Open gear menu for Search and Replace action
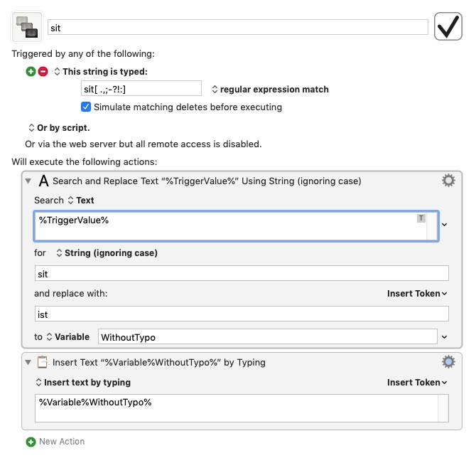Viewport: 476px width, 463px height. click(x=448, y=181)
